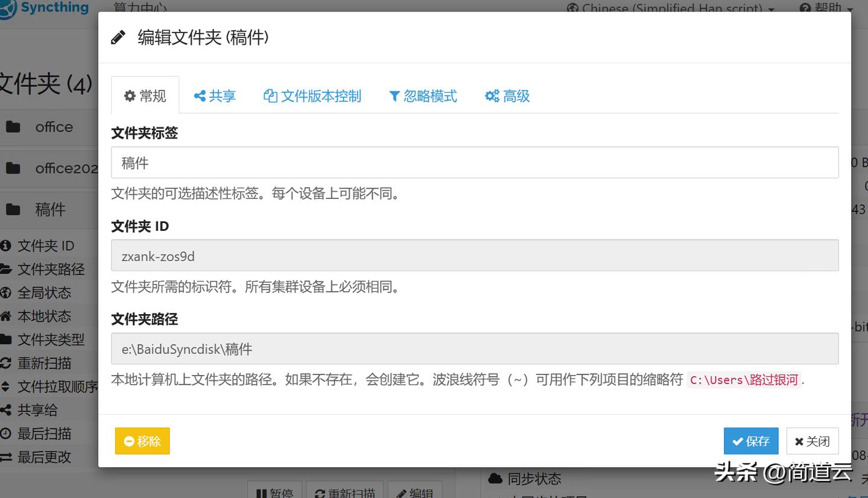
Task: Select the 常规 general tab
Action: pyautogui.click(x=145, y=96)
